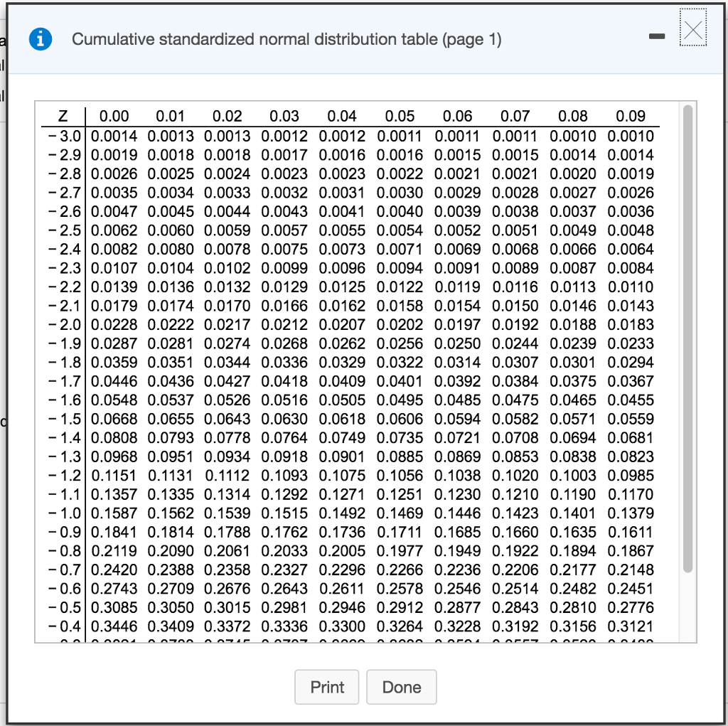The height and width of the screenshot is (726, 728).
Task: Click the minimize dash icon
Action: click(x=657, y=36)
